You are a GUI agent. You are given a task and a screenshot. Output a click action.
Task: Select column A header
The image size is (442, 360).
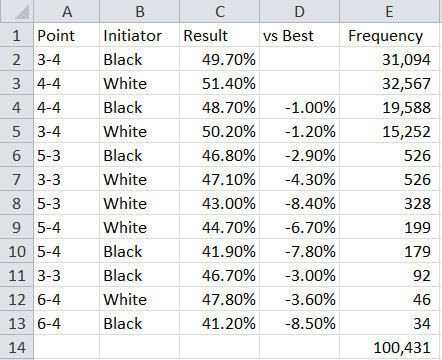click(x=66, y=11)
